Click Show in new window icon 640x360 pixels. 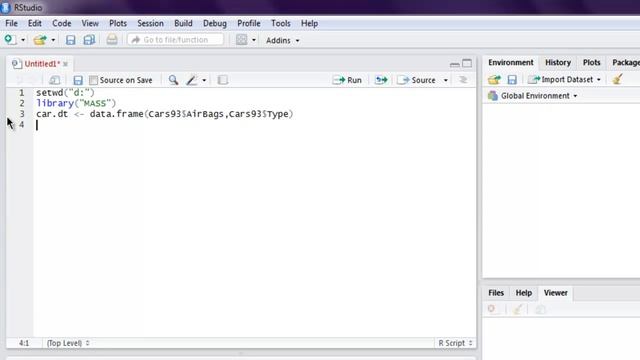coord(54,80)
